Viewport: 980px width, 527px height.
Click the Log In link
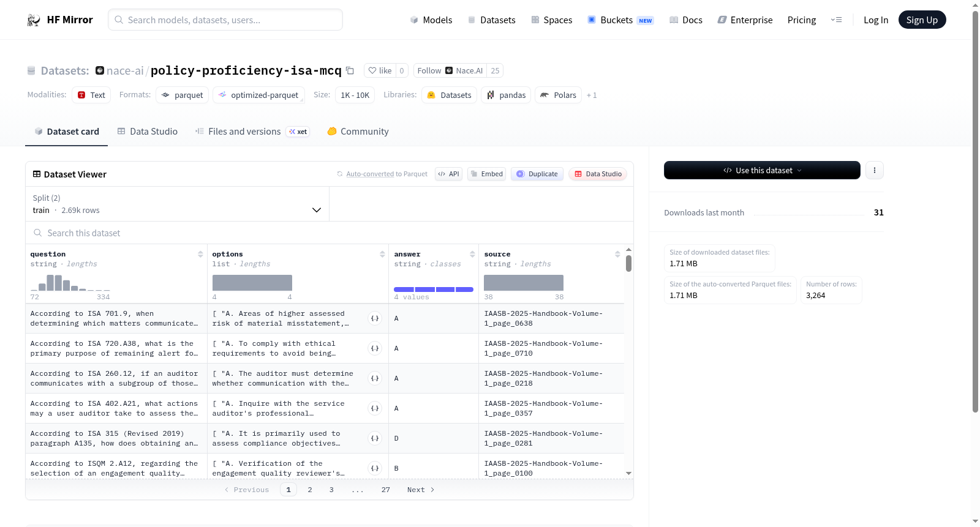pyautogui.click(x=876, y=20)
